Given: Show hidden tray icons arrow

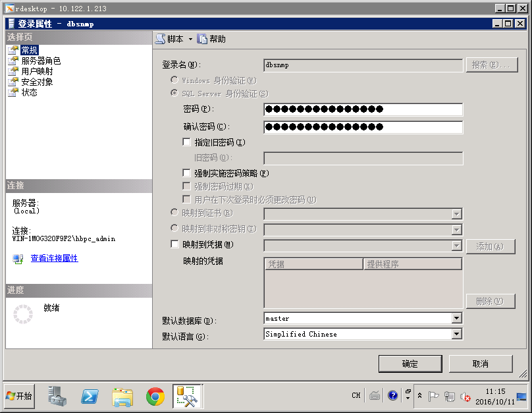Looking at the screenshot, I should coord(419,395).
